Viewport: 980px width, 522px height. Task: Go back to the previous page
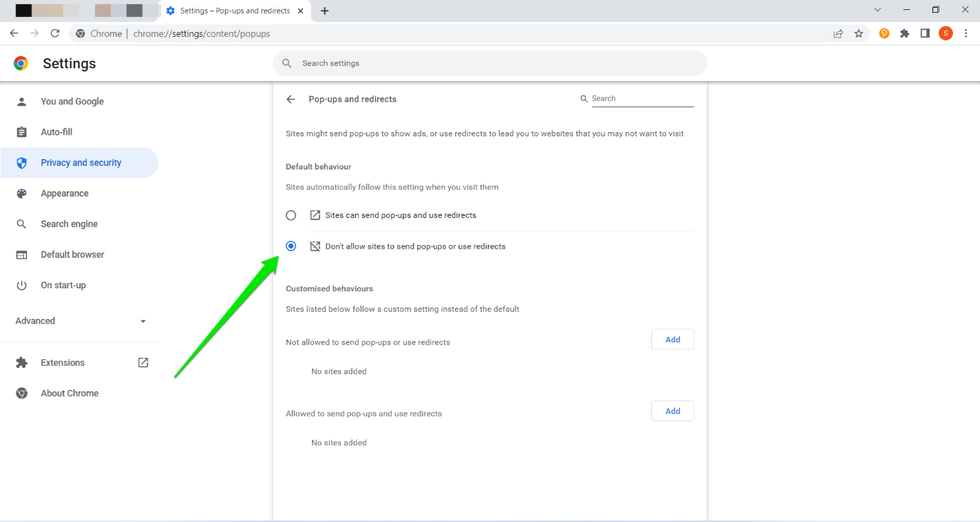coord(13,33)
